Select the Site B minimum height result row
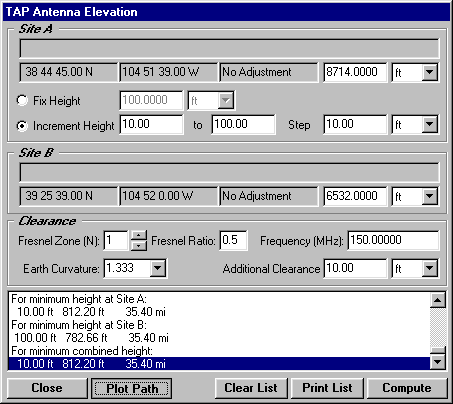 [219, 338]
